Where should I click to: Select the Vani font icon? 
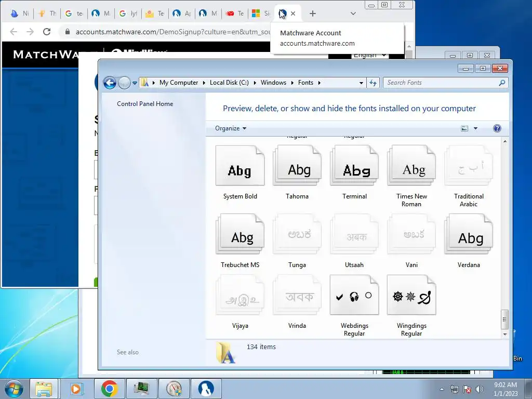coord(411,234)
